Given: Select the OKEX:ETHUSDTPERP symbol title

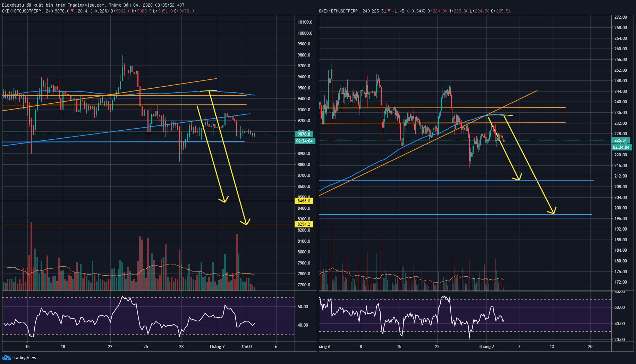Looking at the screenshot, I should click(x=339, y=11).
